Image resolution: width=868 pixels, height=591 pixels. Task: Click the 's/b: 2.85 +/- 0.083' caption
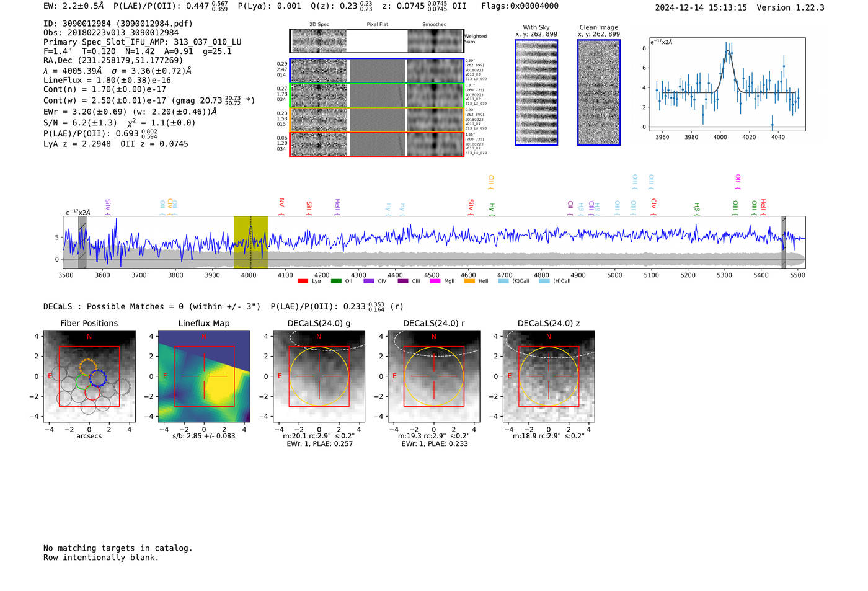[204, 436]
